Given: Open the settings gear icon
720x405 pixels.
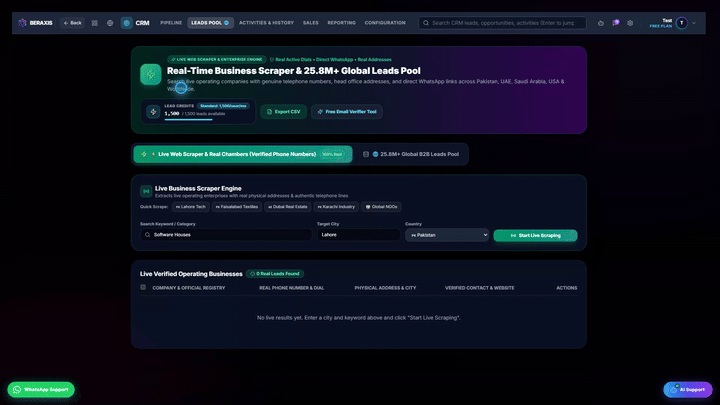Looking at the screenshot, I should point(630,23).
